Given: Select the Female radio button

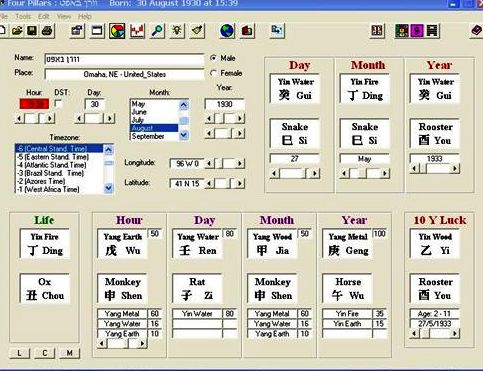Looking at the screenshot, I should tap(213, 73).
